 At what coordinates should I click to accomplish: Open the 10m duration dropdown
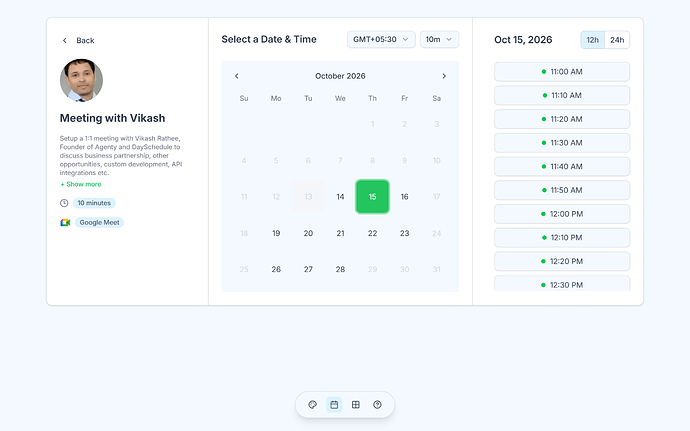(x=439, y=39)
